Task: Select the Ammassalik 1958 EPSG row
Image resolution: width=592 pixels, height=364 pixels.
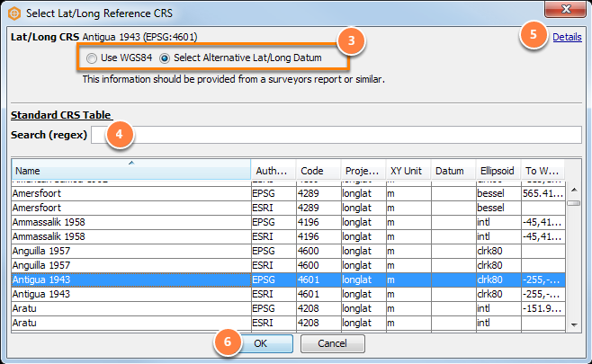Action: 288,222
